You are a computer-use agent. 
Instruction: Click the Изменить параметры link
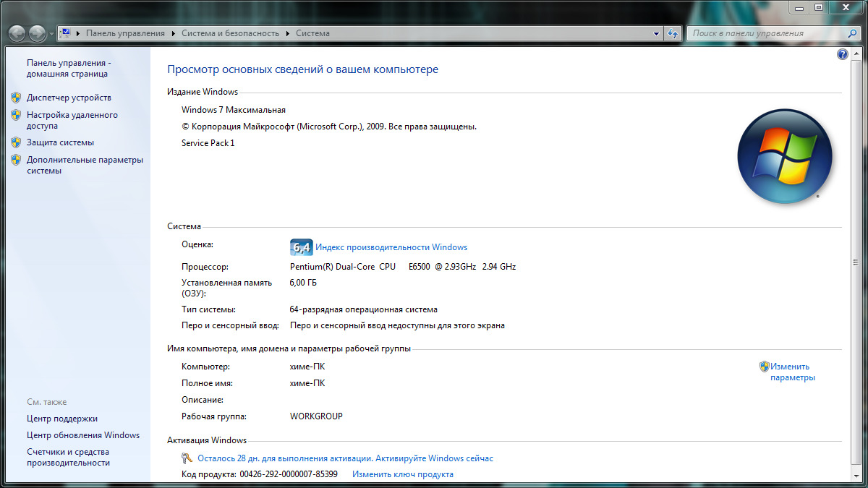792,372
